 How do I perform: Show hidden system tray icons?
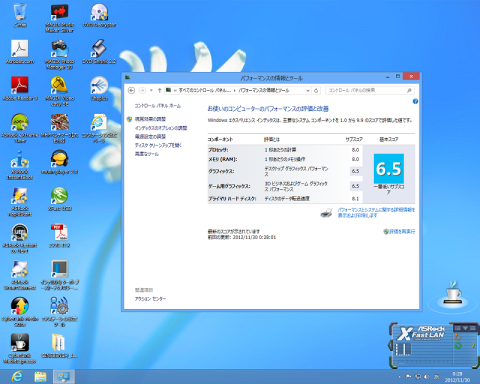[399, 377]
